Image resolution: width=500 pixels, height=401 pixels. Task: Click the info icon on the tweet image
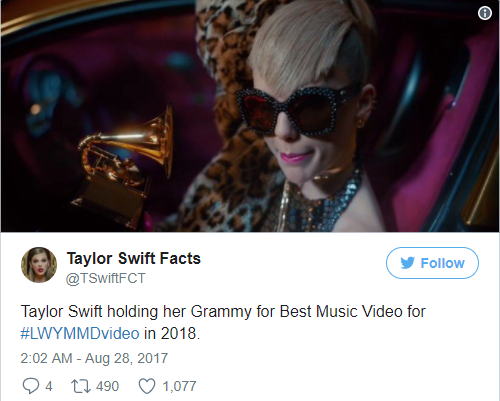[x=485, y=13]
